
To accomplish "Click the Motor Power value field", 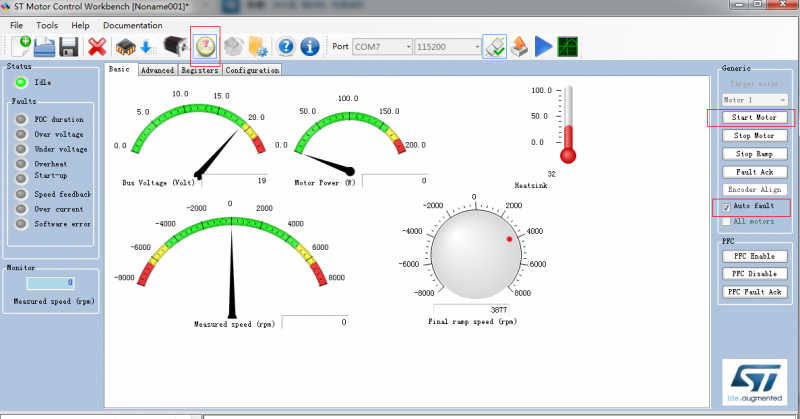I will [395, 181].
